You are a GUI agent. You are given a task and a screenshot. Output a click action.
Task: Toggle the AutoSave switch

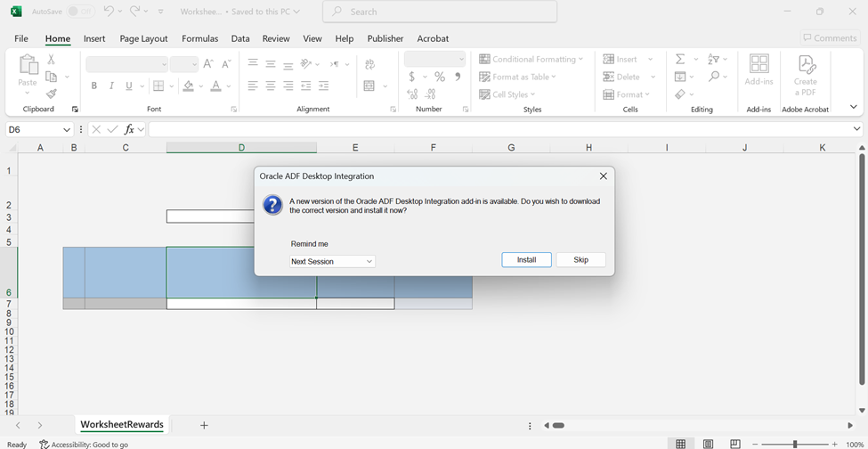point(80,12)
